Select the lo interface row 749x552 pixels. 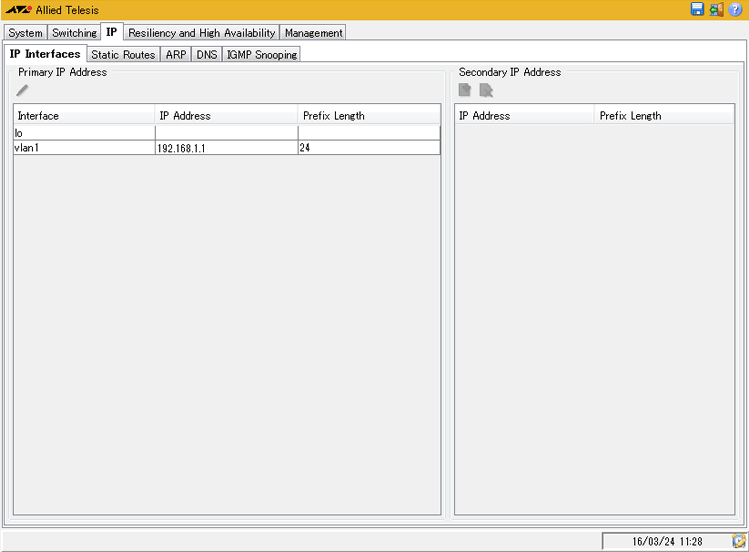pos(84,132)
